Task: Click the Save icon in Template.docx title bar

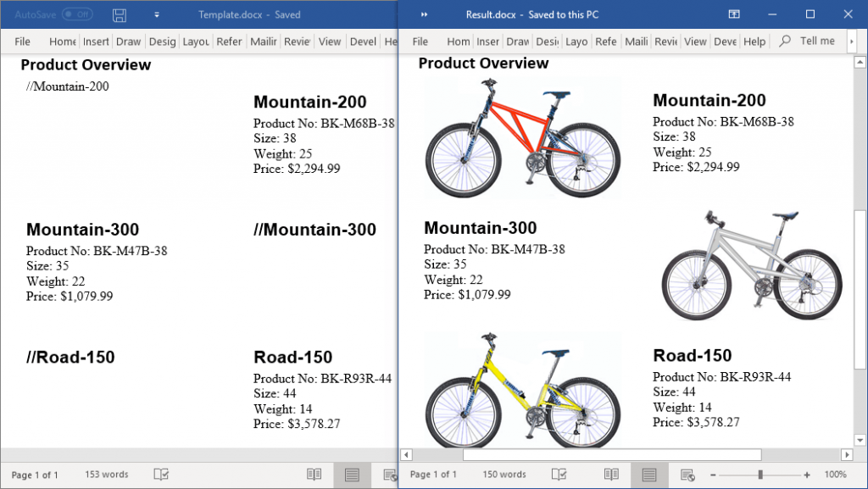Action: click(x=119, y=14)
